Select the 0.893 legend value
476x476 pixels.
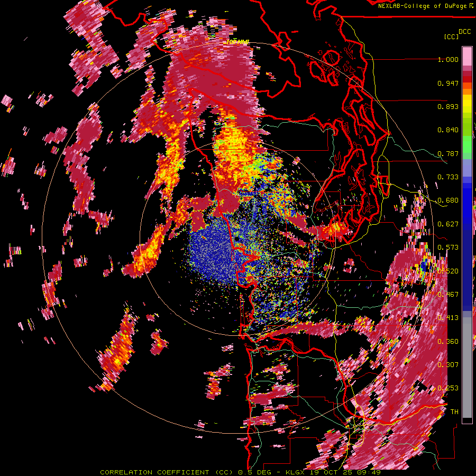pyautogui.click(x=448, y=106)
